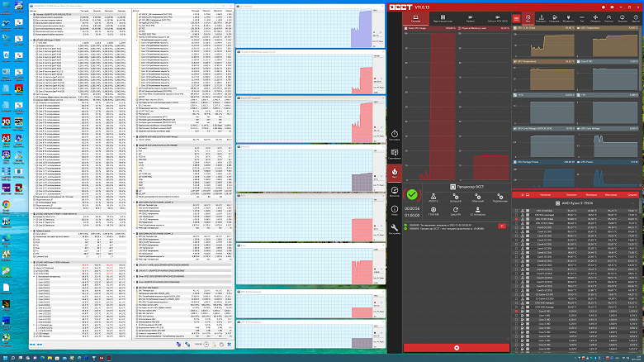Click the Total CPU Usage graph header
The height and width of the screenshot is (362, 644).
429,28
